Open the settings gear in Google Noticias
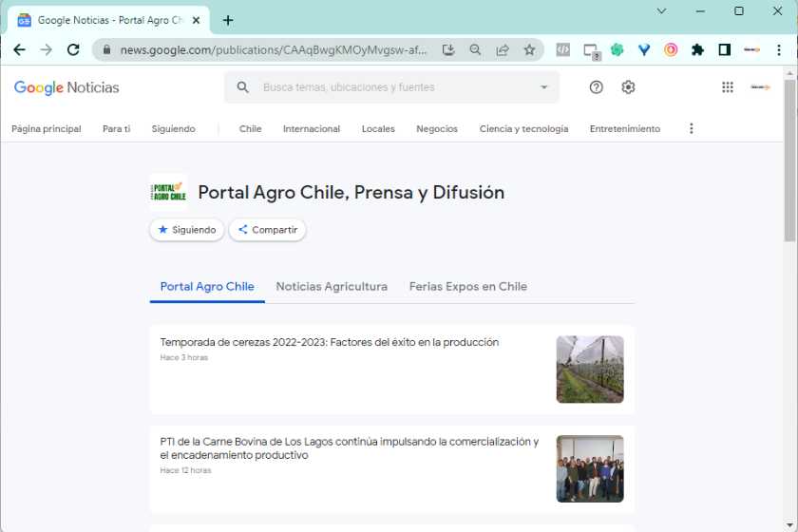Viewport: 798px width, 532px height. [x=628, y=87]
